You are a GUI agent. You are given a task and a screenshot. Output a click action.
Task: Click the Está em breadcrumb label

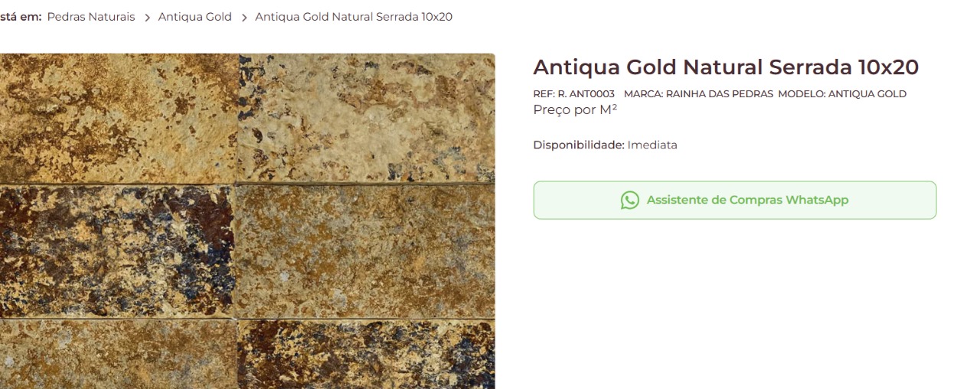pyautogui.click(x=21, y=17)
